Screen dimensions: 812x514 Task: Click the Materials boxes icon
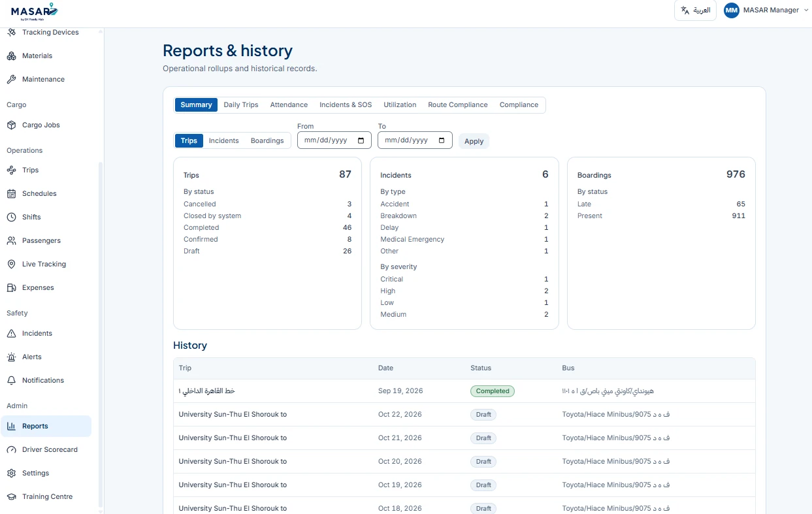[x=11, y=56]
